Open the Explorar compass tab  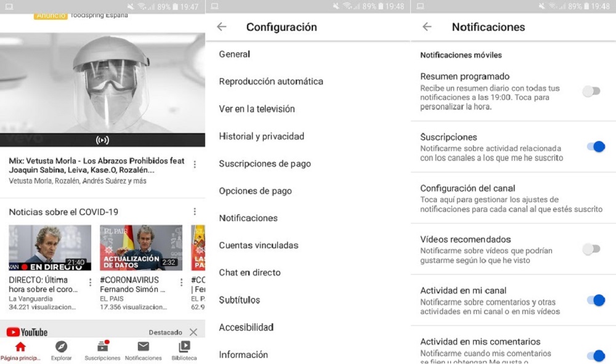coord(61,351)
